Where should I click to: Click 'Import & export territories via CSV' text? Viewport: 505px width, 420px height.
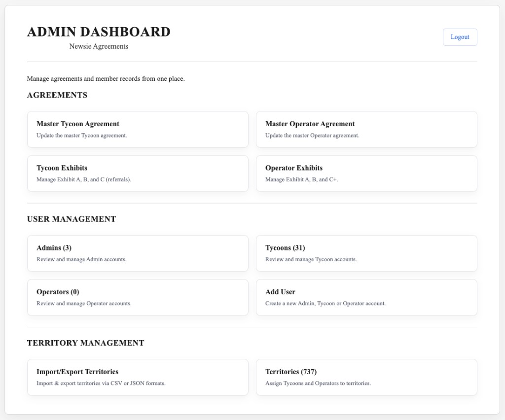(x=101, y=384)
